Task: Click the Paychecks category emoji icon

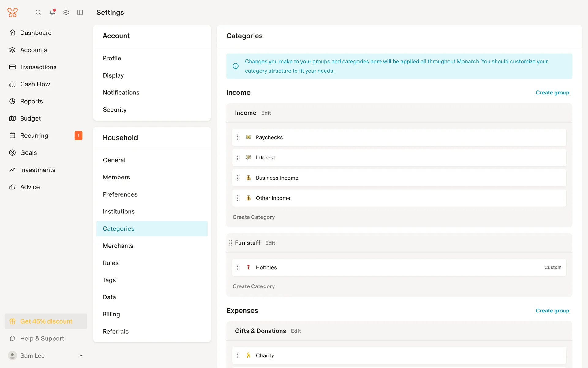Action: (x=248, y=137)
